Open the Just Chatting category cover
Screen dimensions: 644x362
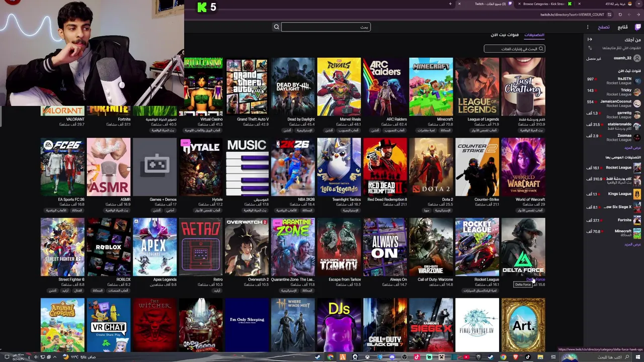coord(523,86)
